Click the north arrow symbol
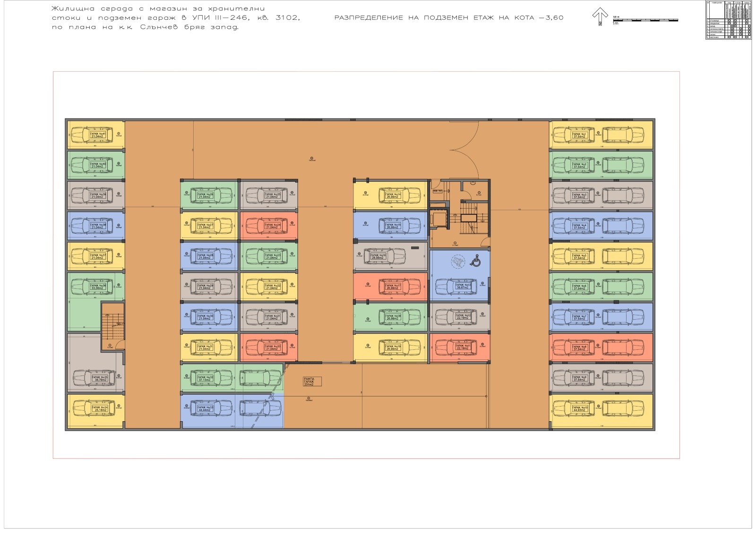Image resolution: width=756 pixels, height=534 pixels. click(x=600, y=16)
